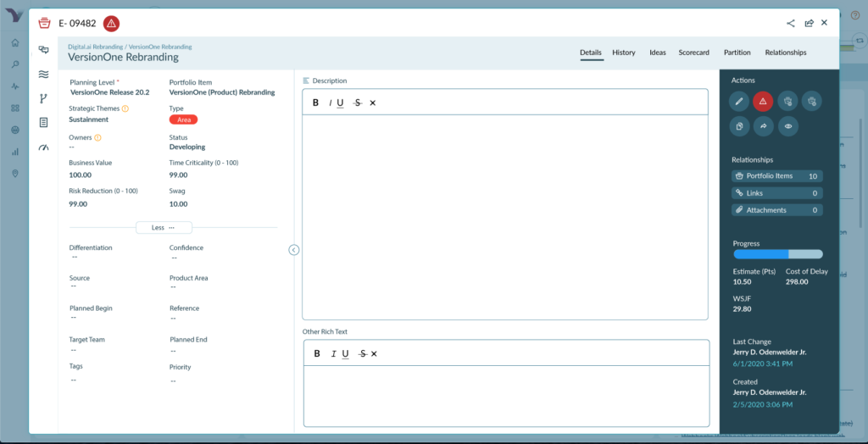The image size is (868, 444).
Task: Toggle the eye watch icon under Actions
Action: (788, 126)
